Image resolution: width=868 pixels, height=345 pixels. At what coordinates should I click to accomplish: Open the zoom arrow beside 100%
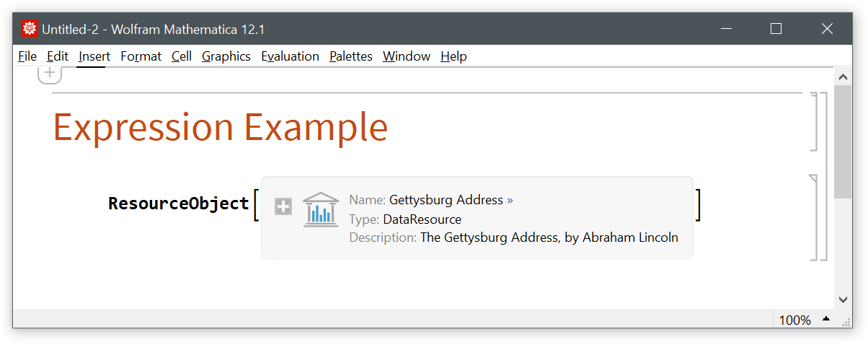pos(825,319)
